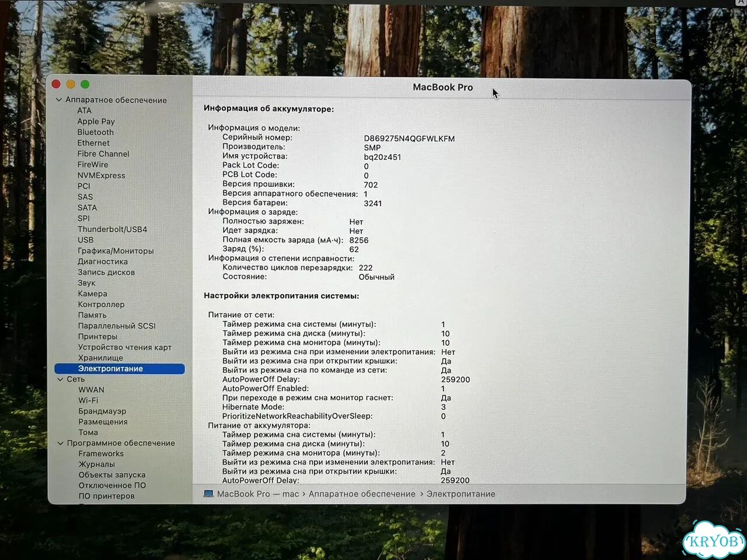The width and height of the screenshot is (747, 560).
Task: Collapse the Аппаратное обеспечение section
Action: click(x=59, y=100)
